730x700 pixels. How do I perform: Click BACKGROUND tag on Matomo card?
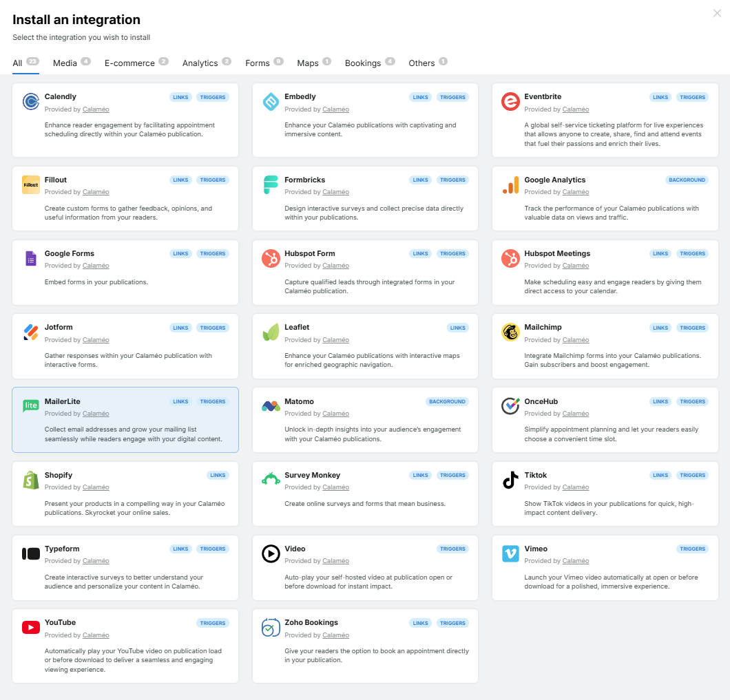pyautogui.click(x=447, y=402)
